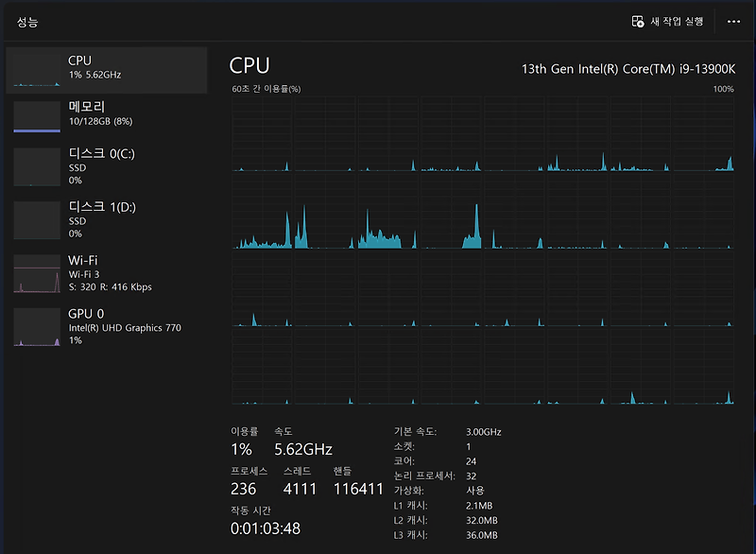Click the 소켓 value 1
756x554 pixels.
pyautogui.click(x=468, y=446)
